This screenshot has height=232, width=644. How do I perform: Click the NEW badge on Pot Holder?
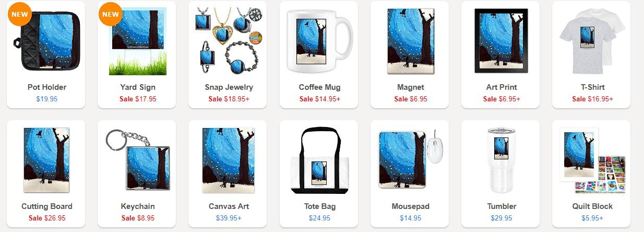tap(20, 14)
